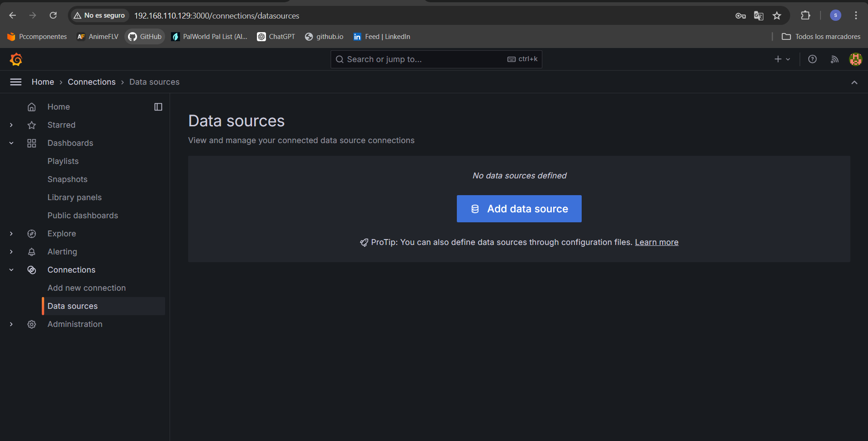Open Playlists from the sidebar menu
Image resolution: width=868 pixels, height=441 pixels.
(x=63, y=161)
